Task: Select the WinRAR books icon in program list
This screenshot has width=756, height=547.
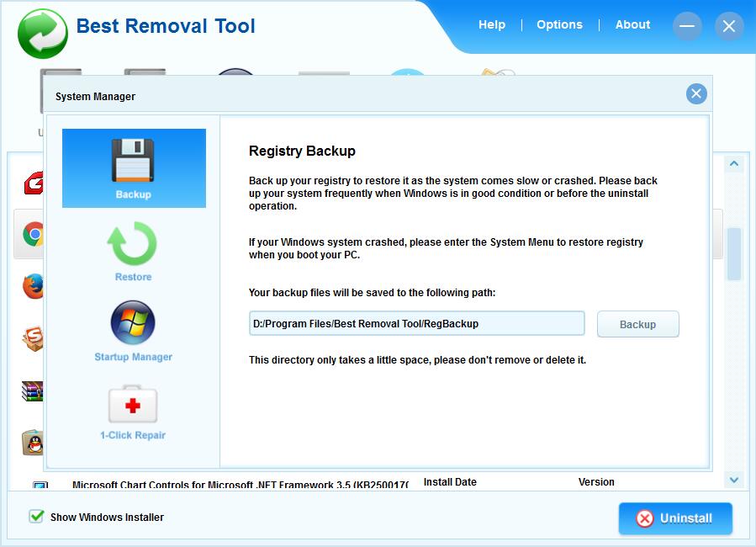Action: coord(33,391)
